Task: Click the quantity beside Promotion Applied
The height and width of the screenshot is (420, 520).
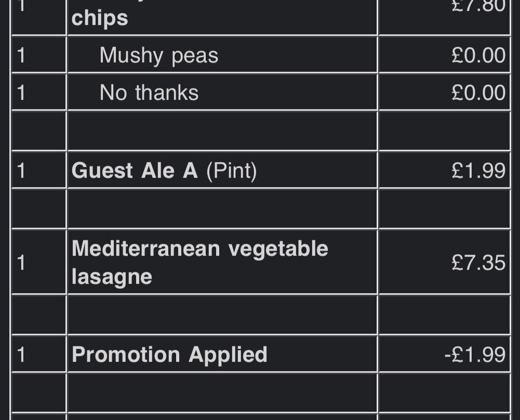Action: [21, 355]
